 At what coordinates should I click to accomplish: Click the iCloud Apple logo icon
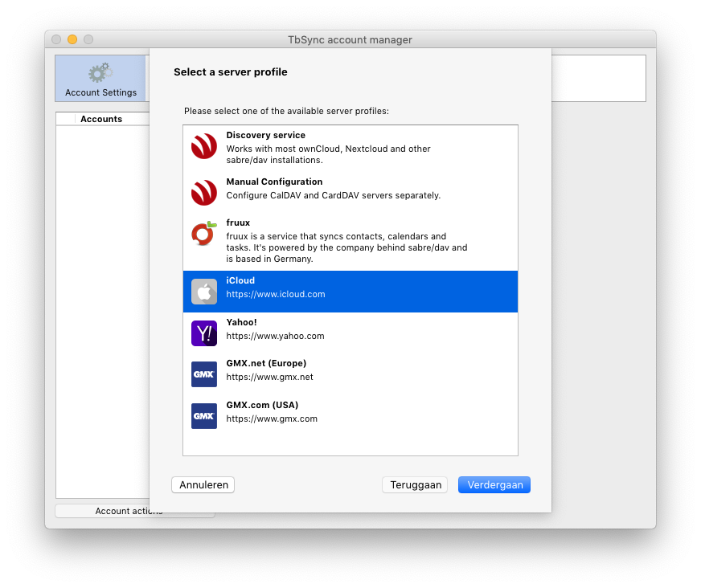(x=203, y=292)
